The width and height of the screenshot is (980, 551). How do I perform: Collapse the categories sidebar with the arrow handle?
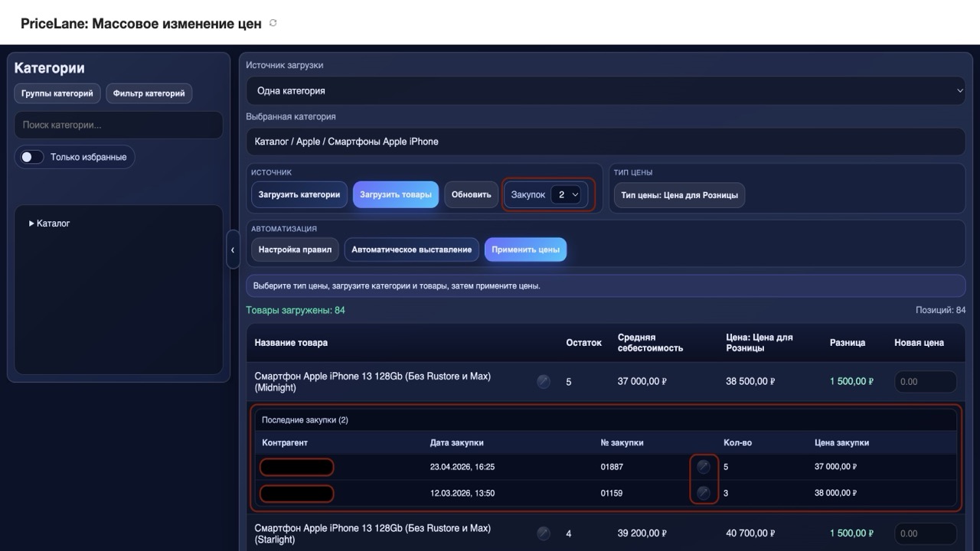233,249
